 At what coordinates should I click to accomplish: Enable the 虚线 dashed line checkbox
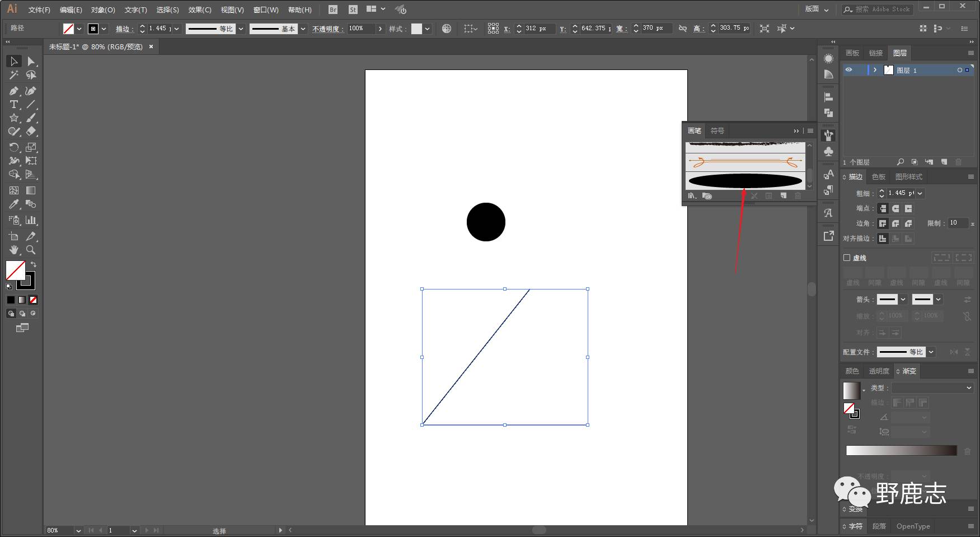(x=847, y=258)
